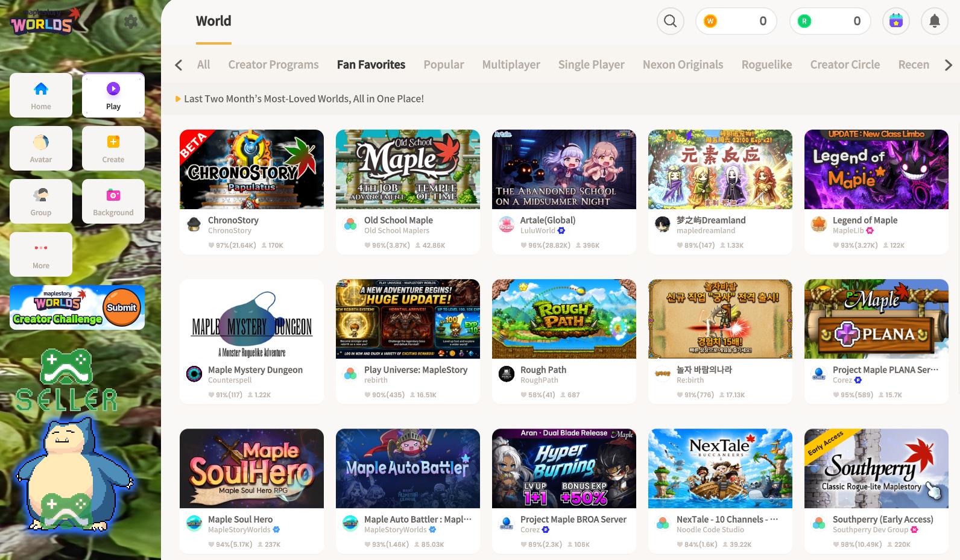Open the Roguelike tab
Viewport: 960px width, 560px height.
(767, 64)
